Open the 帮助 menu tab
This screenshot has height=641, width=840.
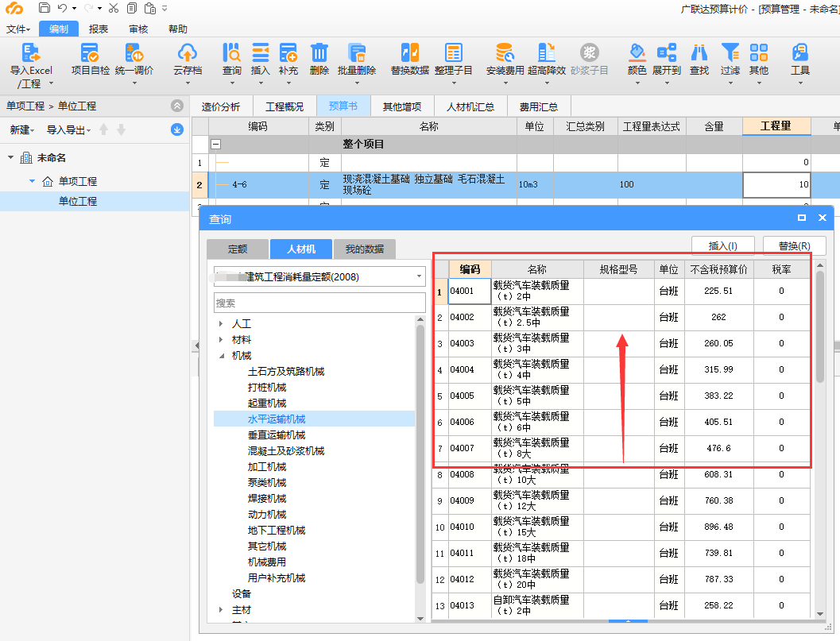178,29
